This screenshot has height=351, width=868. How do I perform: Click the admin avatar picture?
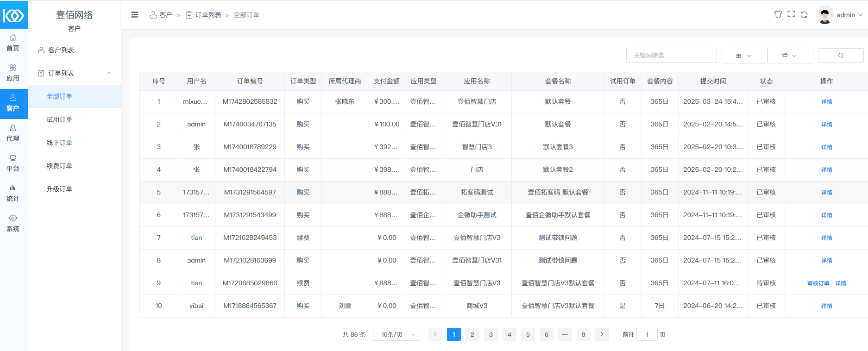[x=824, y=15]
